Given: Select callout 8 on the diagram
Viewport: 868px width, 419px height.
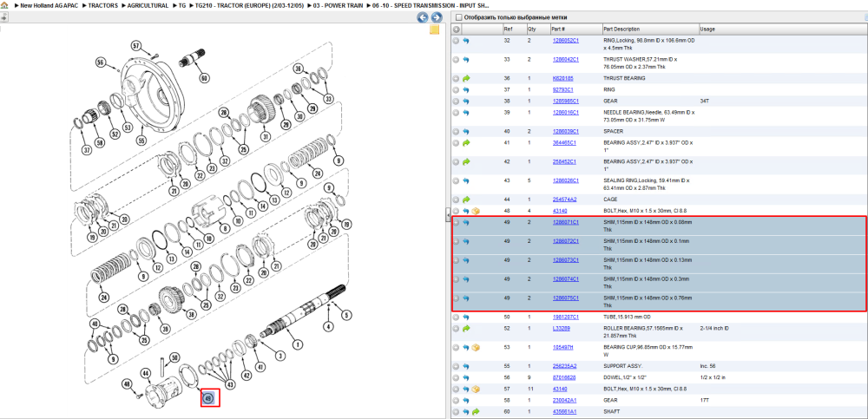Looking at the screenshot, I should (x=224, y=227).
